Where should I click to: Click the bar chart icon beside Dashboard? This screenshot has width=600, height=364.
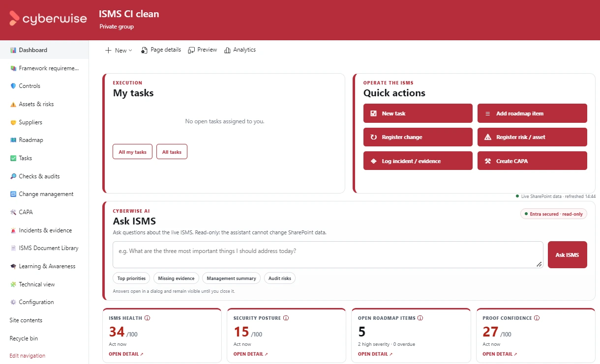(13, 50)
